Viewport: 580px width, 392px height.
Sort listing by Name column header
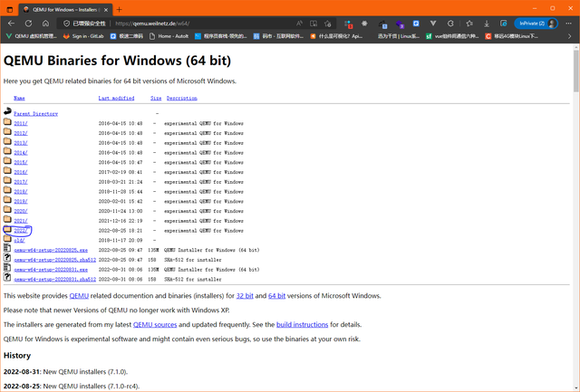[x=19, y=98]
